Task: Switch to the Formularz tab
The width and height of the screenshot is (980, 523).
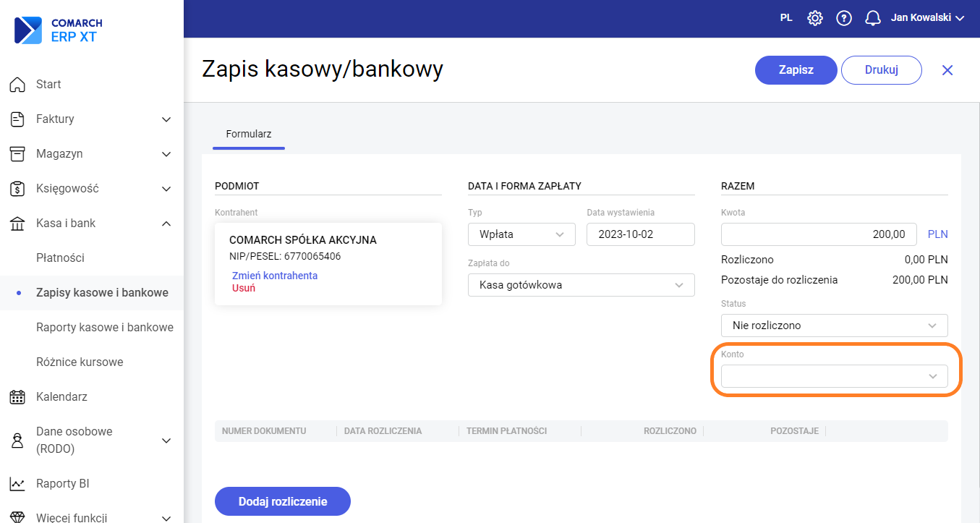Action: tap(248, 134)
